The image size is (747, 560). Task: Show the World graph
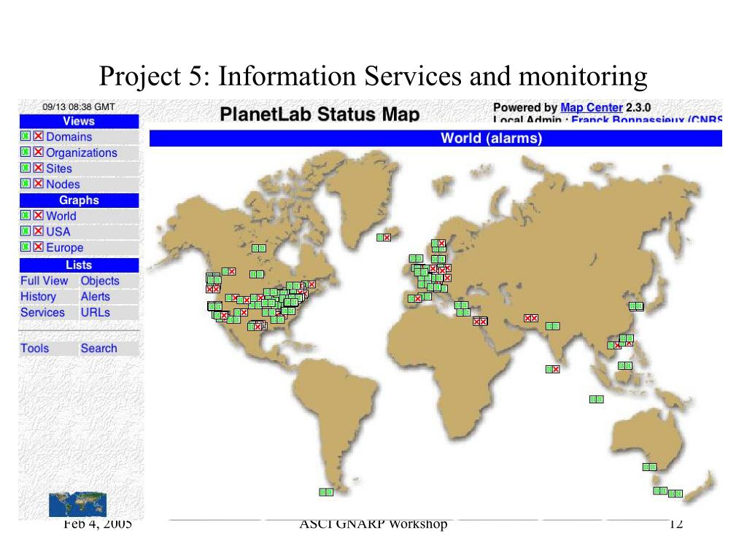pos(61,216)
